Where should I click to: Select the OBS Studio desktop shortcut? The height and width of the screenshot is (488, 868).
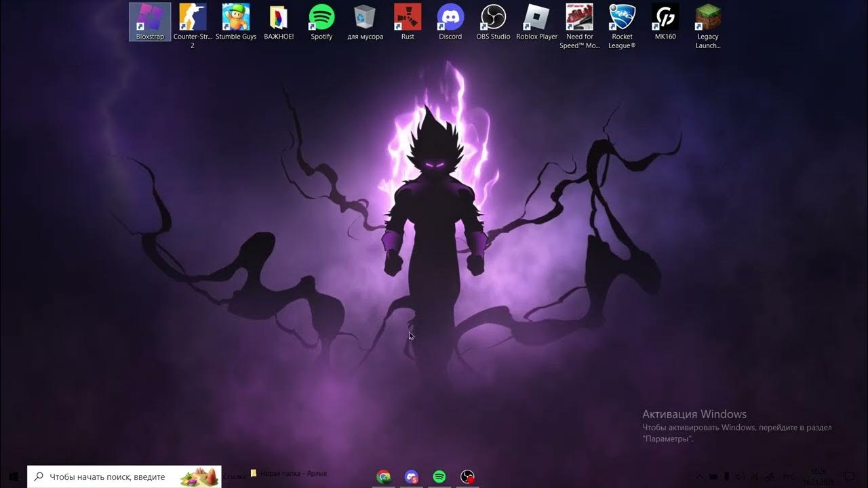(x=493, y=22)
